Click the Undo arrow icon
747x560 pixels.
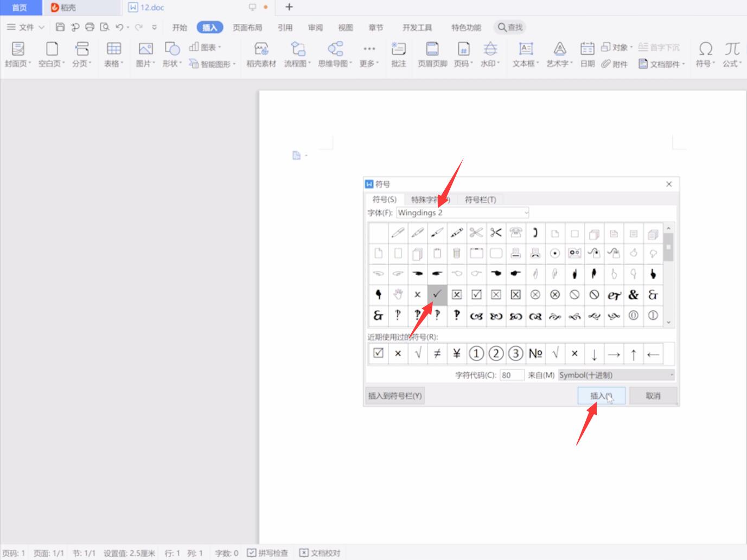point(119,27)
